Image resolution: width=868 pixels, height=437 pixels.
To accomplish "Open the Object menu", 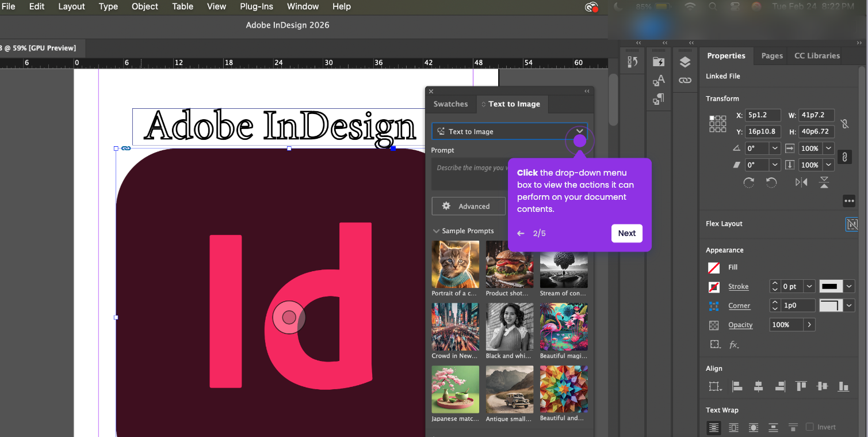I will click(145, 7).
